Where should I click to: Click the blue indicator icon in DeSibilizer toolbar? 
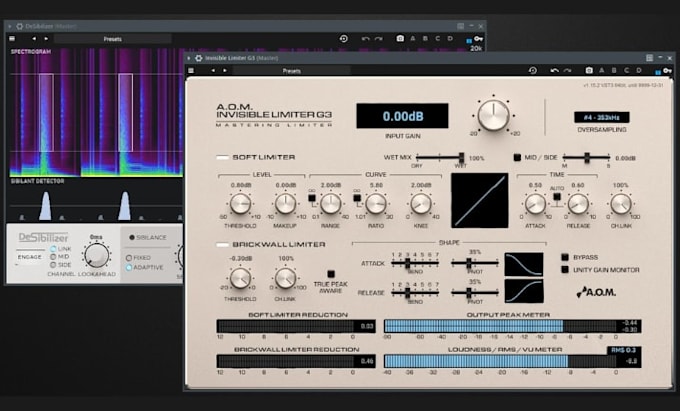click(469, 40)
